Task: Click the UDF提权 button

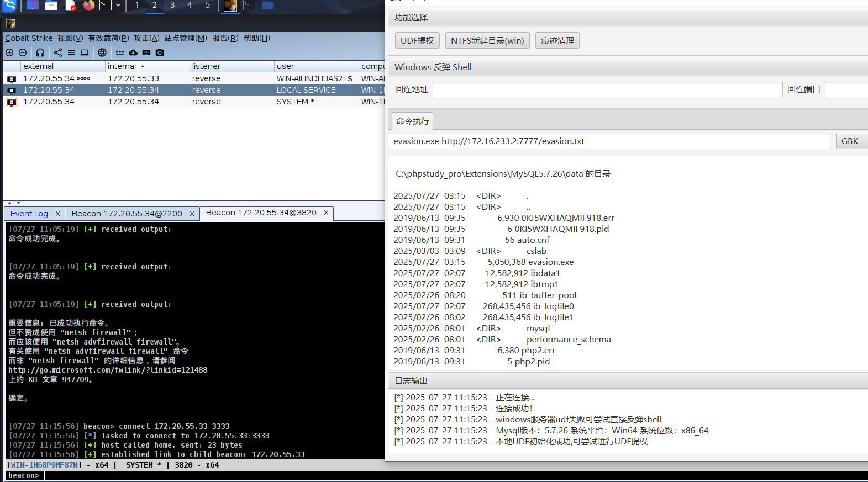Action: (417, 40)
